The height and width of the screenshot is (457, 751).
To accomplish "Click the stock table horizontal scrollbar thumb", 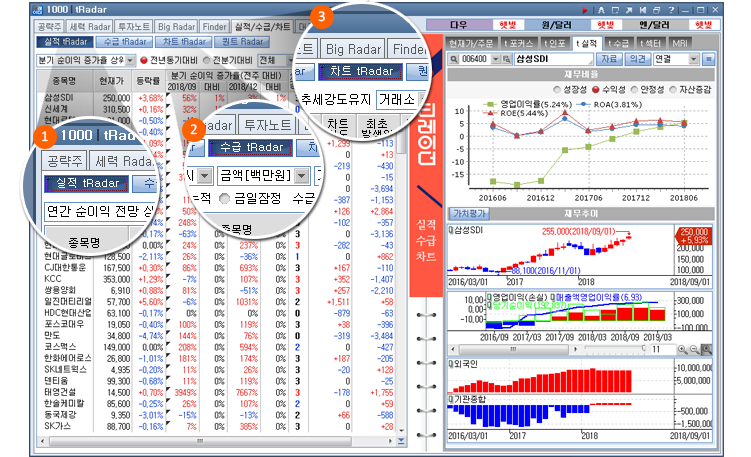I will pyautogui.click(x=200, y=441).
